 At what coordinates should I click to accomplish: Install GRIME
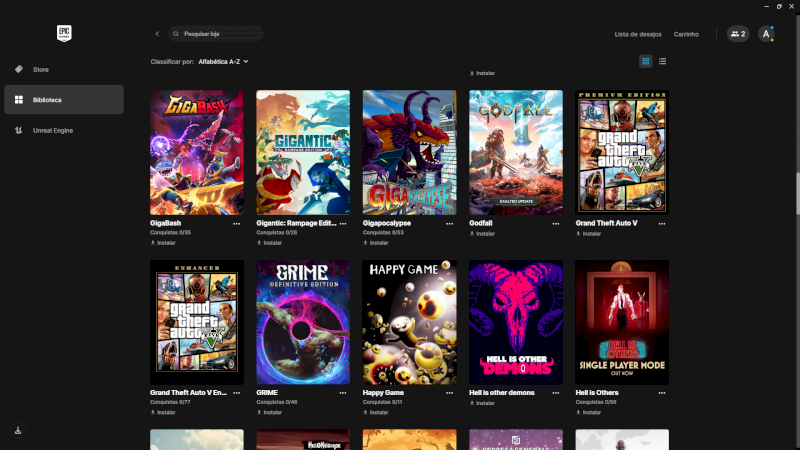click(269, 412)
